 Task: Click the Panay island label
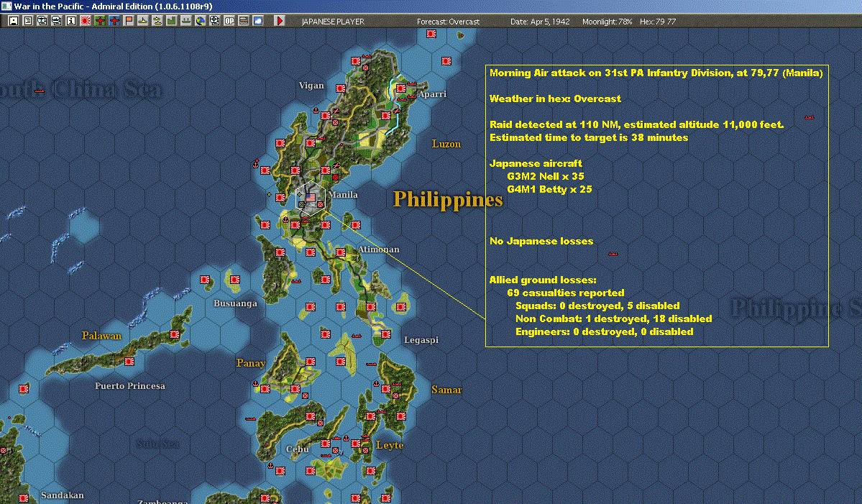pos(251,363)
